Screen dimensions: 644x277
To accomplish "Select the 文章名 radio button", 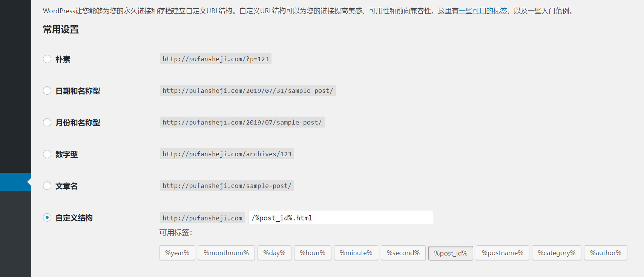I will click(x=47, y=186).
